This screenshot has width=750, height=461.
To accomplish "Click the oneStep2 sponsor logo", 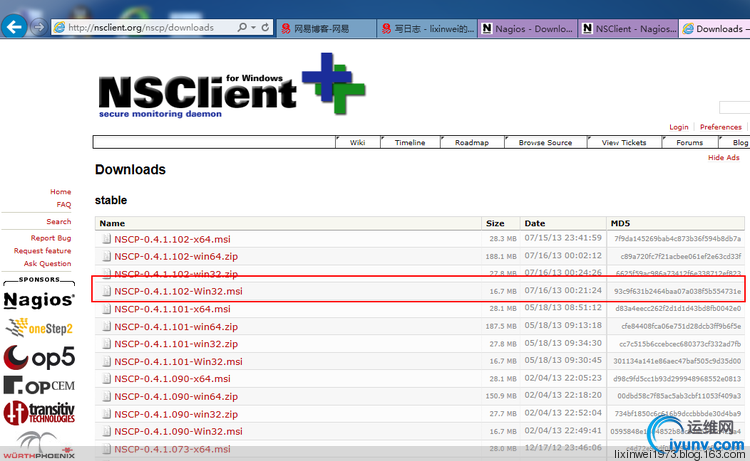I will click(x=39, y=328).
